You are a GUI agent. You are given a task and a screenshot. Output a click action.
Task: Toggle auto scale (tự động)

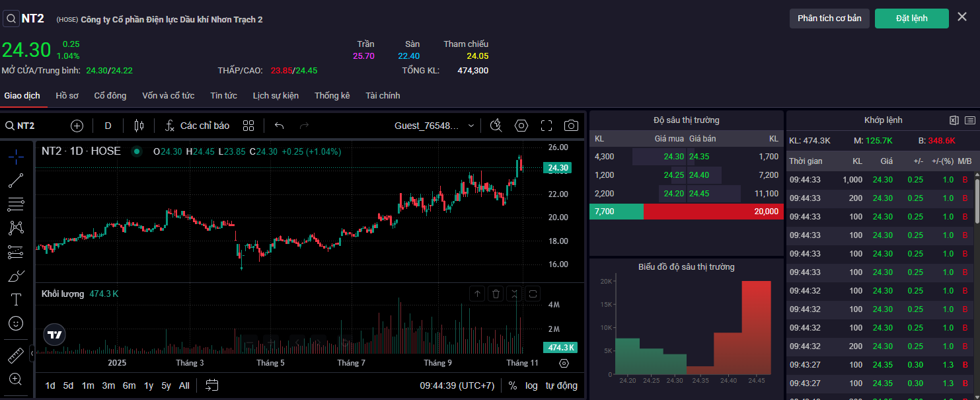pyautogui.click(x=561, y=385)
